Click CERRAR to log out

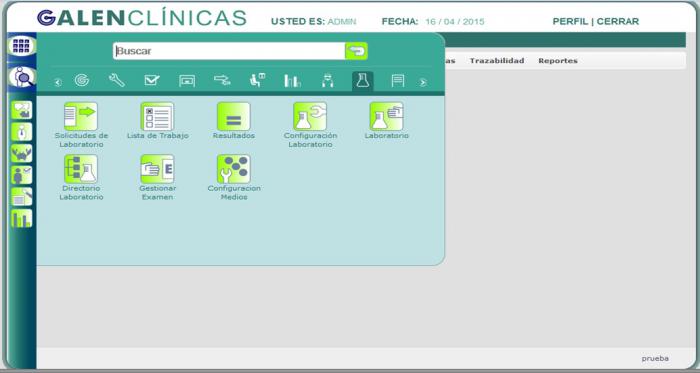pos(618,21)
